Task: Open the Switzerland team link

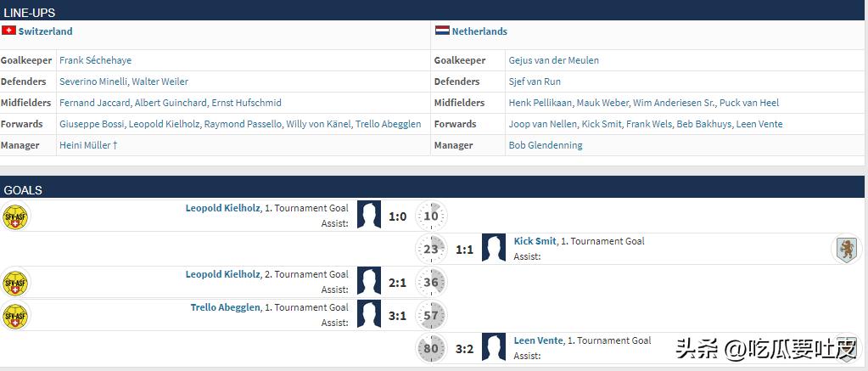Action: [46, 31]
